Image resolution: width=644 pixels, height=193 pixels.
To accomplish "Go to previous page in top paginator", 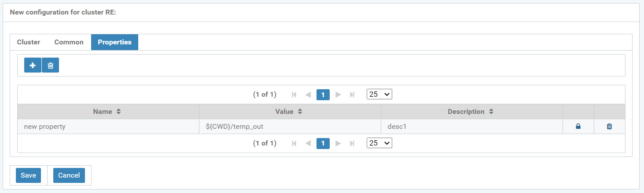I will pyautogui.click(x=308, y=95).
